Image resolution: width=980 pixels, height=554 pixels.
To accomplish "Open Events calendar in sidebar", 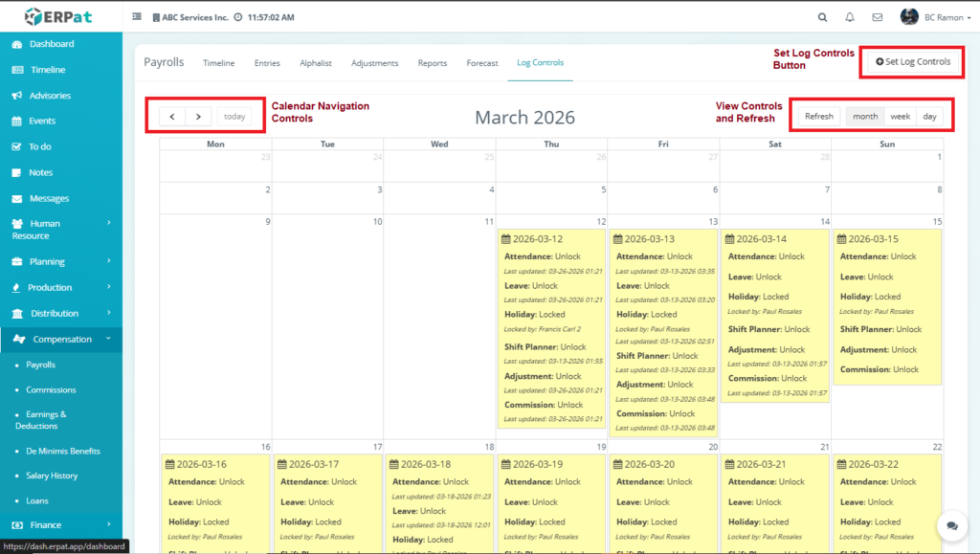I will click(x=42, y=122).
